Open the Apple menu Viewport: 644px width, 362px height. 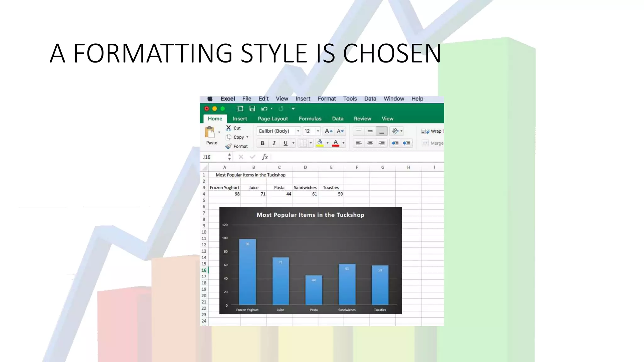click(x=210, y=99)
